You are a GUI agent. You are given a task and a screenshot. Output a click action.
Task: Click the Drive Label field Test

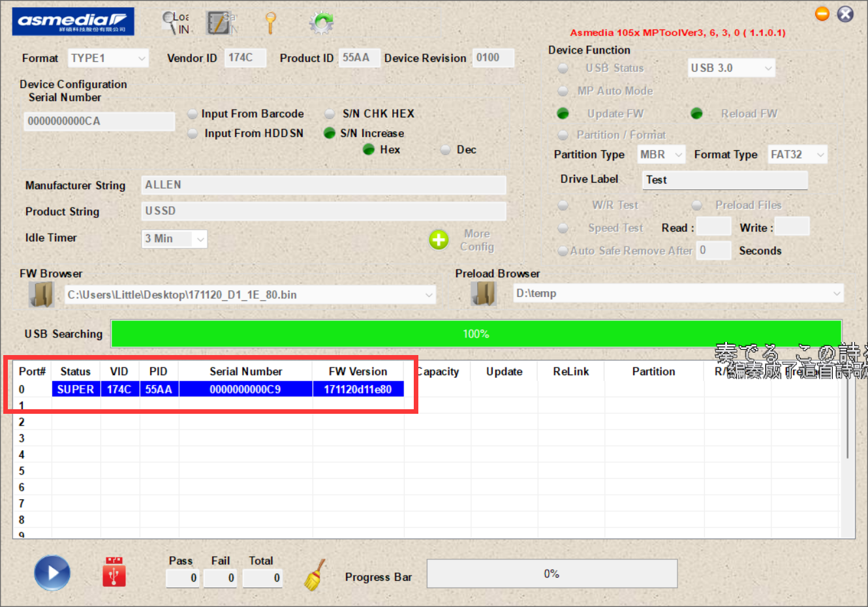coord(725,180)
